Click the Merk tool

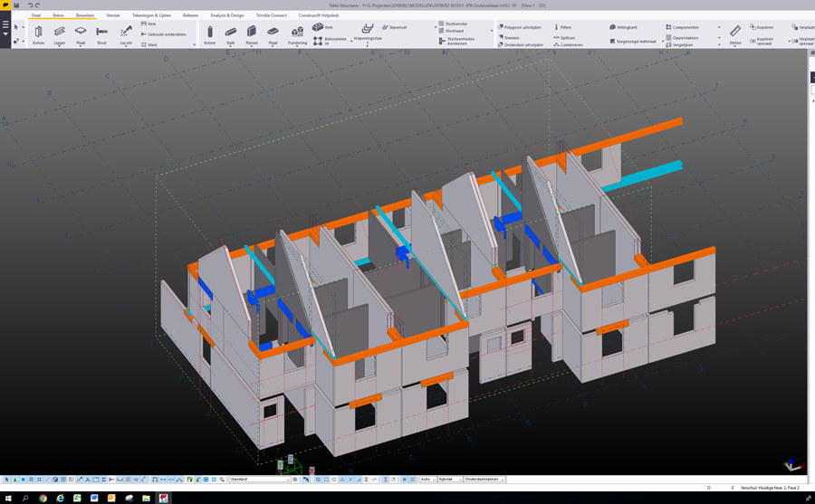tap(149, 44)
